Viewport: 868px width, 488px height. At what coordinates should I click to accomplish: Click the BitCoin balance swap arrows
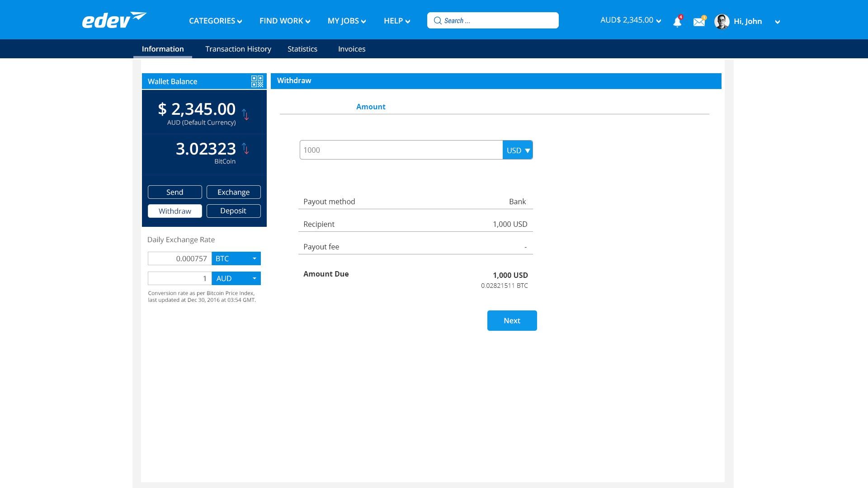click(245, 148)
